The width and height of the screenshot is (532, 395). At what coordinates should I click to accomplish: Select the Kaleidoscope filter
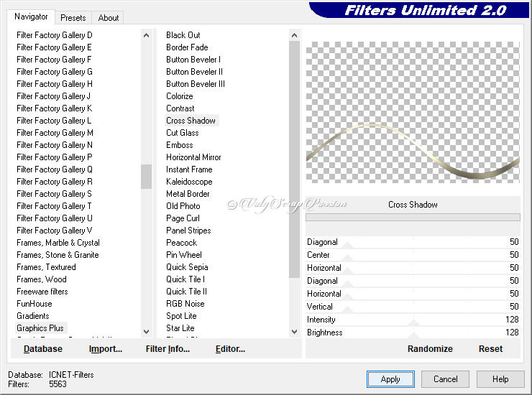pyautogui.click(x=189, y=182)
